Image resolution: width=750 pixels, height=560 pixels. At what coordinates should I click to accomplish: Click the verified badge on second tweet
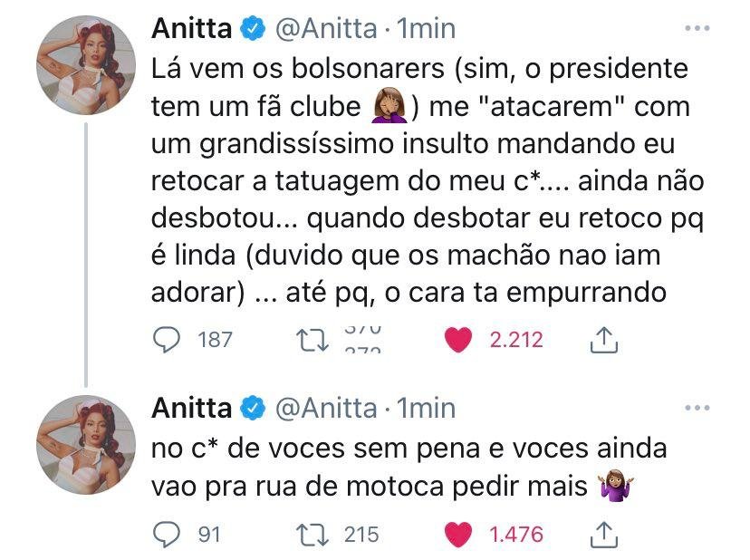tap(253, 410)
